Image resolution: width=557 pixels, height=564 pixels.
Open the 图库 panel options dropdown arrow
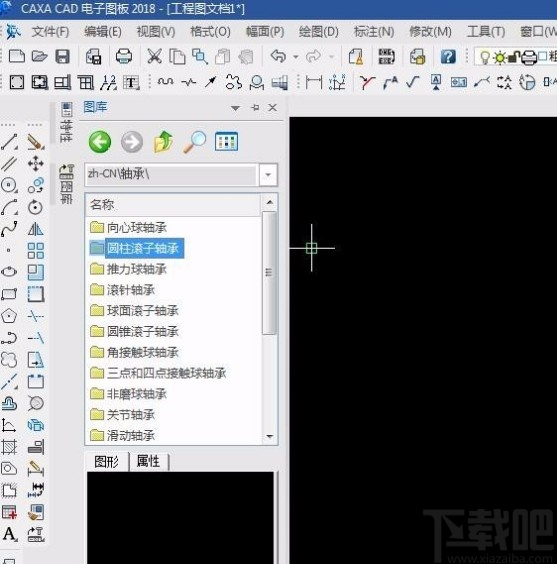(236, 108)
